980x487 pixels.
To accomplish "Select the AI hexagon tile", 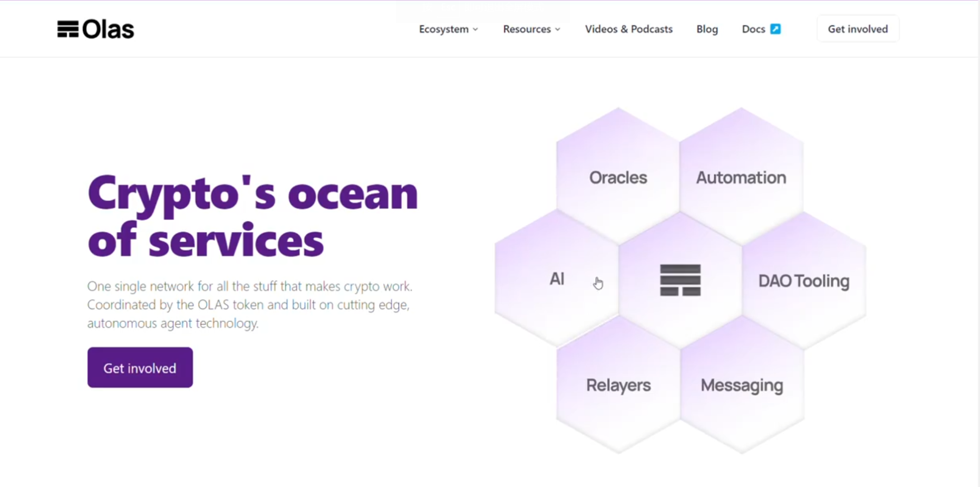I will [557, 279].
